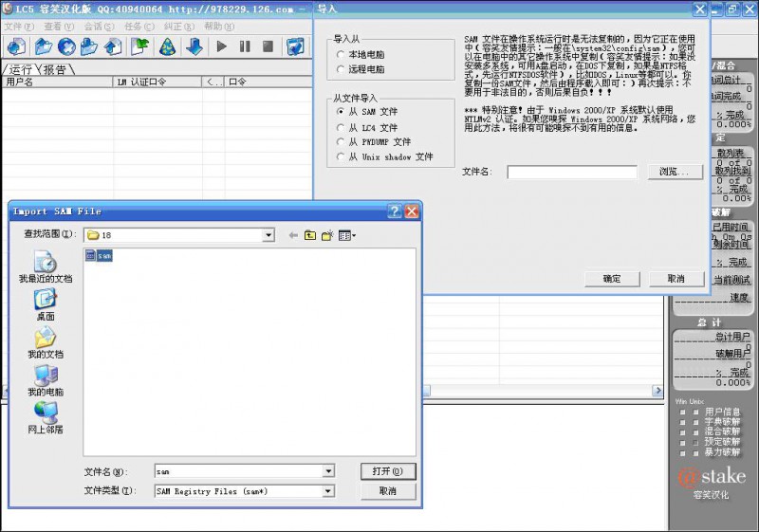The height and width of the screenshot is (532, 759).
Task: Go back using the file dialog back arrow
Action: pos(293,235)
